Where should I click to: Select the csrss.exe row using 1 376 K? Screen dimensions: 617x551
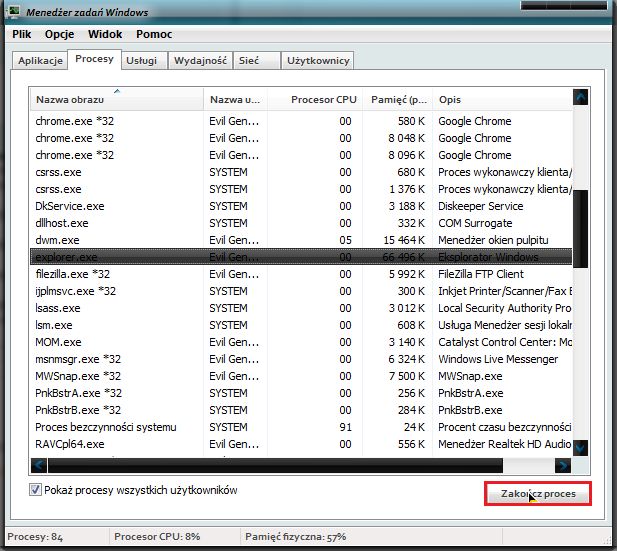click(x=301, y=189)
